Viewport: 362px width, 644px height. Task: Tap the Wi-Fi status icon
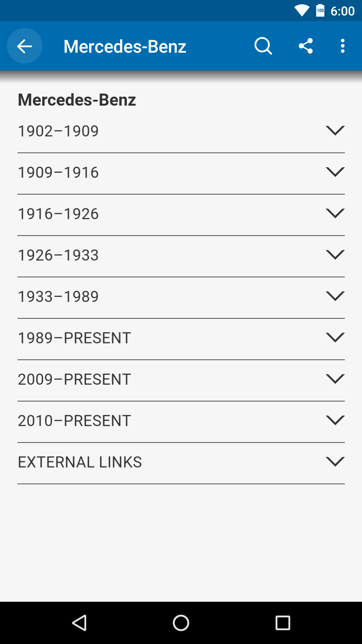pyautogui.click(x=302, y=11)
